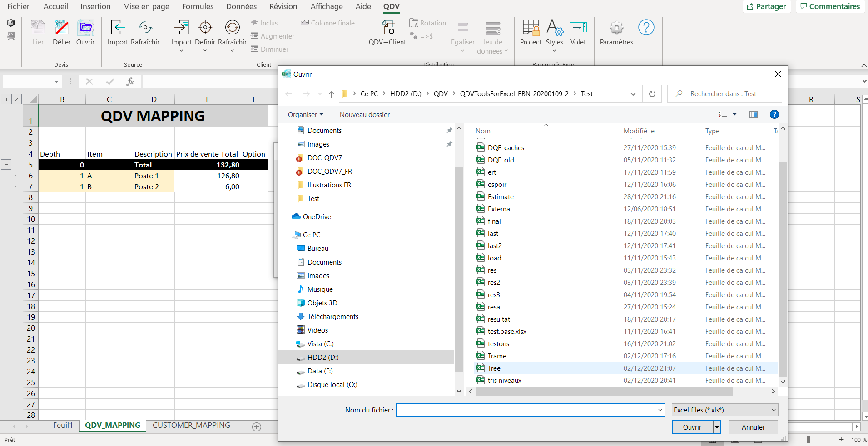The height and width of the screenshot is (446, 868).
Task: Click the Partager button
Action: (767, 6)
